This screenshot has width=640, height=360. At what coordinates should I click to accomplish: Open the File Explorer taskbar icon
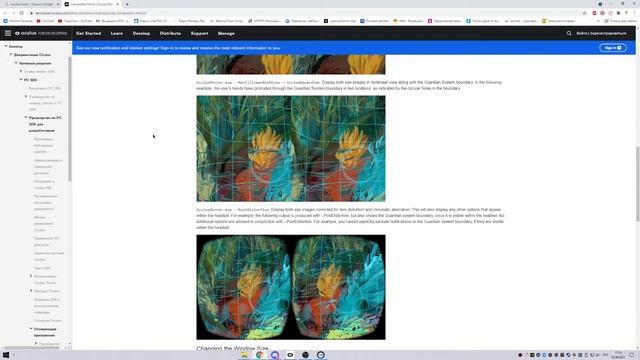coord(244,355)
